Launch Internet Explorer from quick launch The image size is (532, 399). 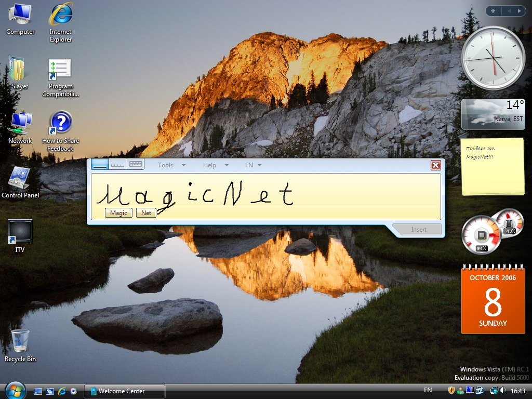pos(62,391)
